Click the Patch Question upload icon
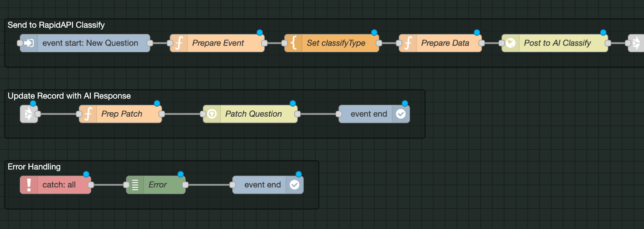This screenshot has width=644, height=229. (x=212, y=114)
